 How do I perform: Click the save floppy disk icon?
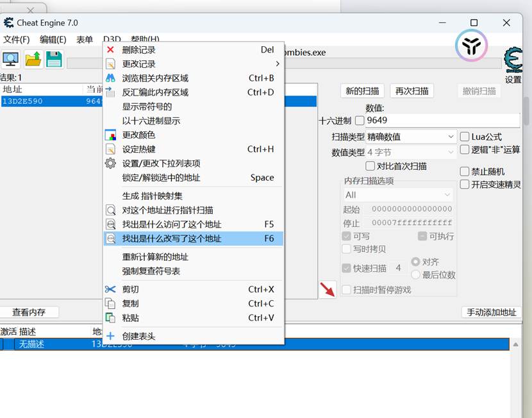54,60
